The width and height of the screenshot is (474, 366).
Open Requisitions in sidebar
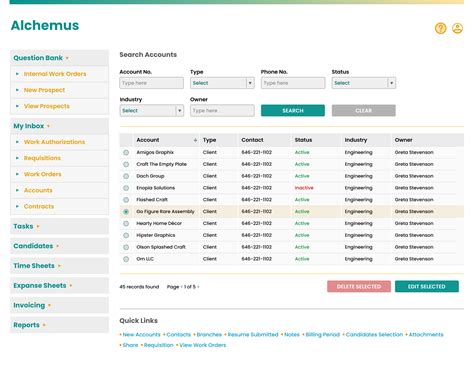tap(42, 158)
